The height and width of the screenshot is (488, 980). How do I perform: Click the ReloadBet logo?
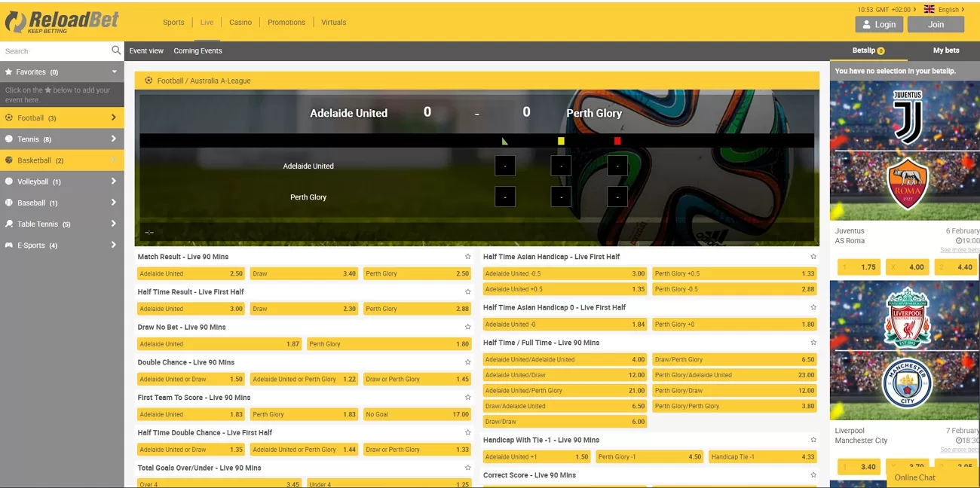coord(62,21)
